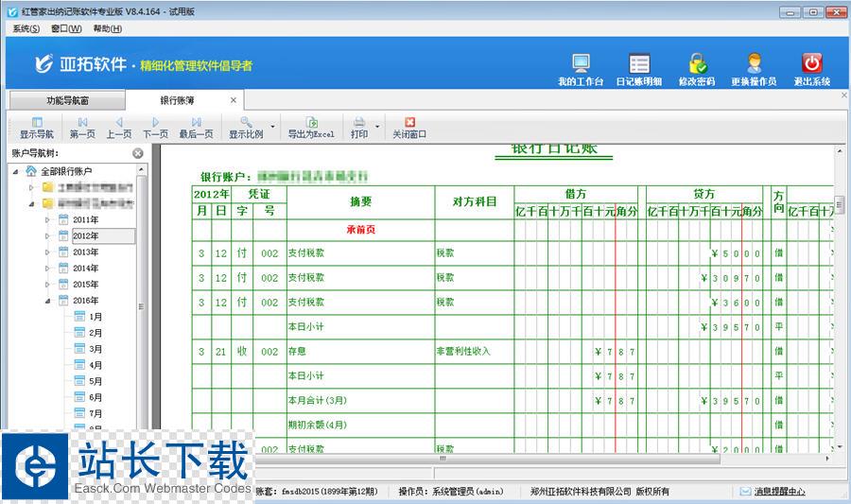
Task: Click the 摘要 column header
Action: coord(361,201)
